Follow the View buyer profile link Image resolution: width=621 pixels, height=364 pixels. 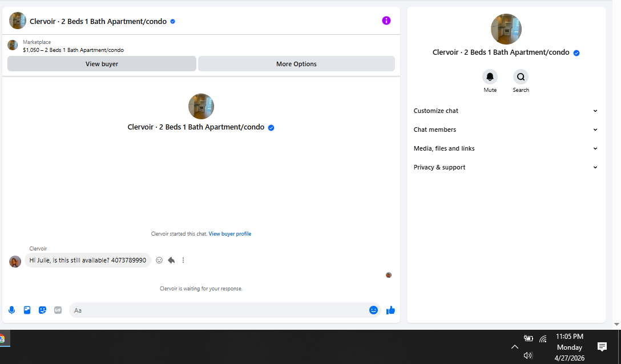tap(229, 234)
